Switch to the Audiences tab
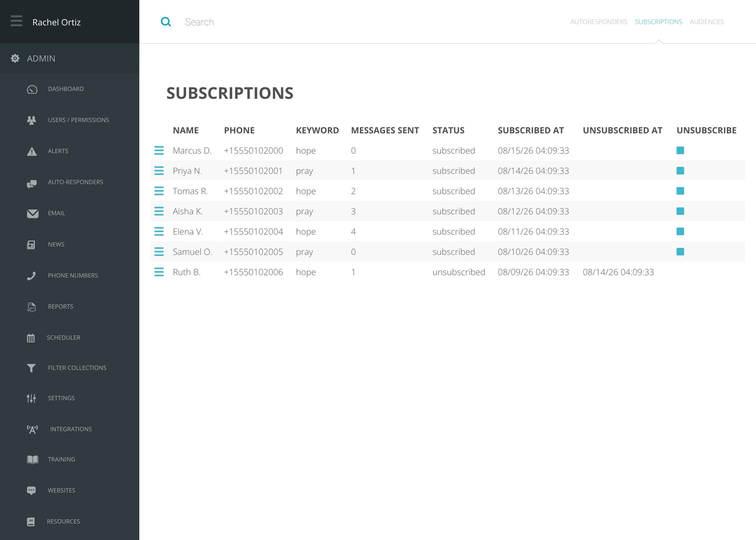 click(x=706, y=22)
